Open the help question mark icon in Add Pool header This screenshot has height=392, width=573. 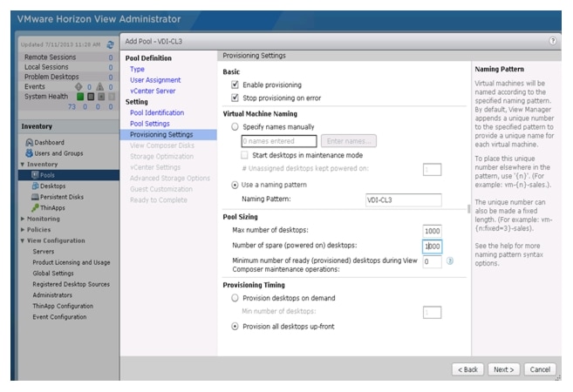tap(553, 41)
